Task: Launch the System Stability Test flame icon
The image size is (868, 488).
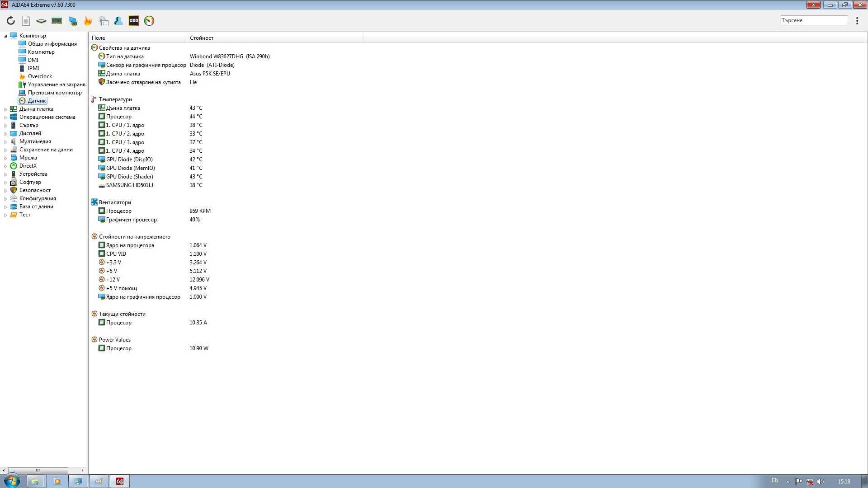Action: point(88,21)
